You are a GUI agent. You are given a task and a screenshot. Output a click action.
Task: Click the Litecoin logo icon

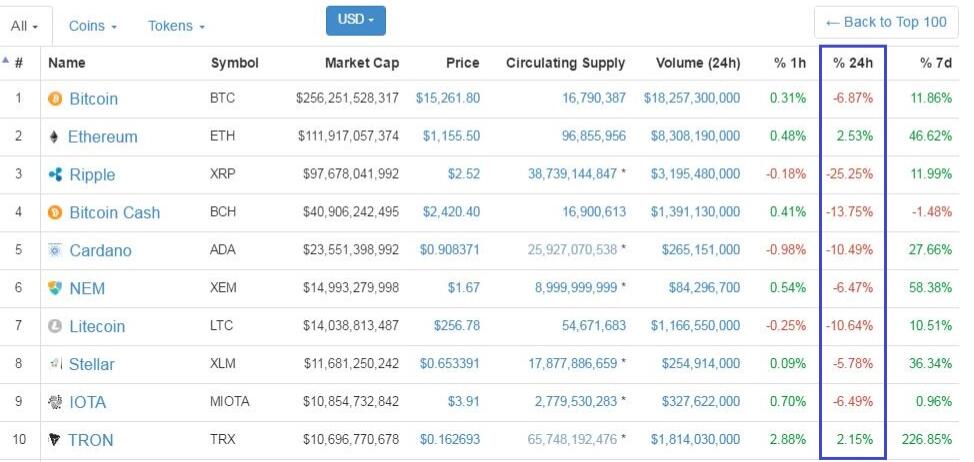click(56, 327)
